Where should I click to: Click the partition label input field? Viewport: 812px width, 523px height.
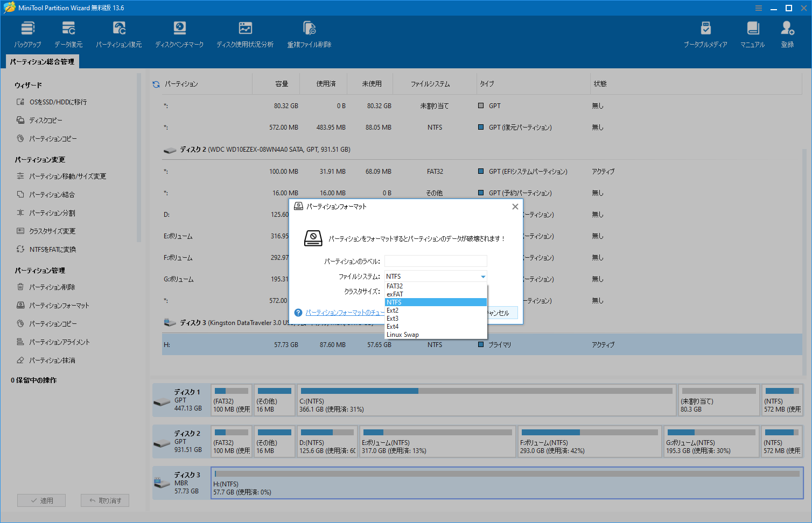pyautogui.click(x=435, y=260)
